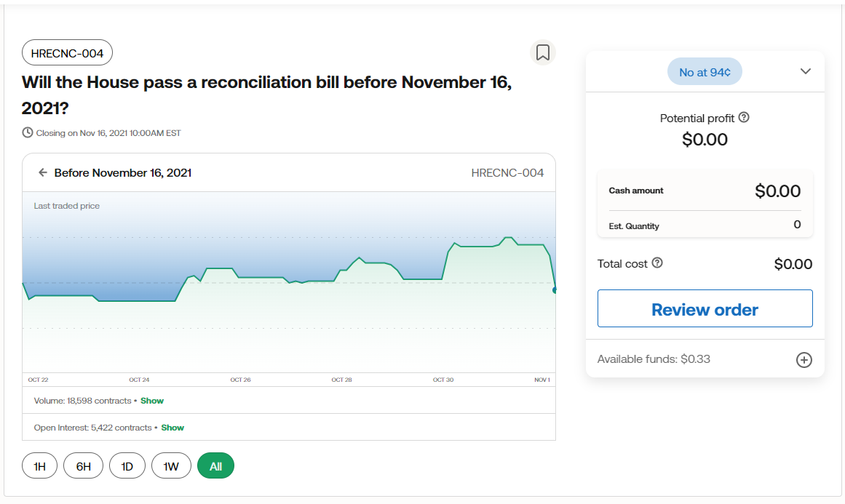Image resolution: width=845 pixels, height=504 pixels.
Task: Click the HRECNC-004 market tag
Action: point(67,53)
